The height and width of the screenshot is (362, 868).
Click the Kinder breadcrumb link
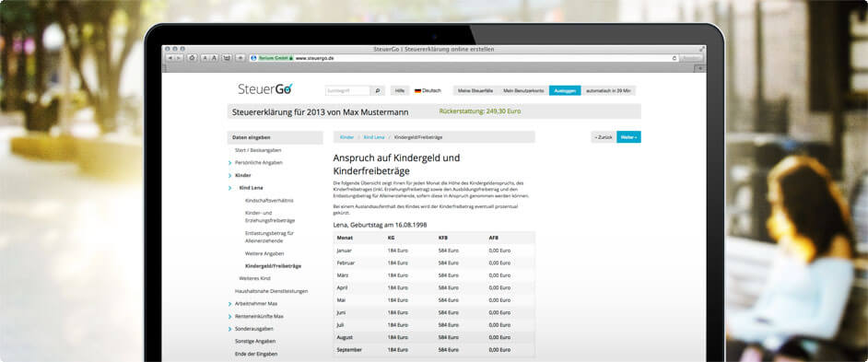346,136
